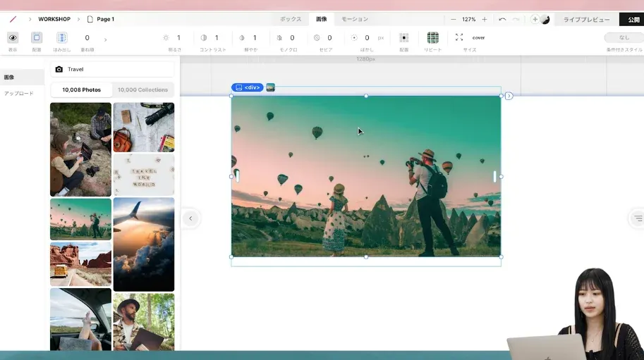Click the ライブプレビュー button
This screenshot has height=360, width=644.
(586, 19)
